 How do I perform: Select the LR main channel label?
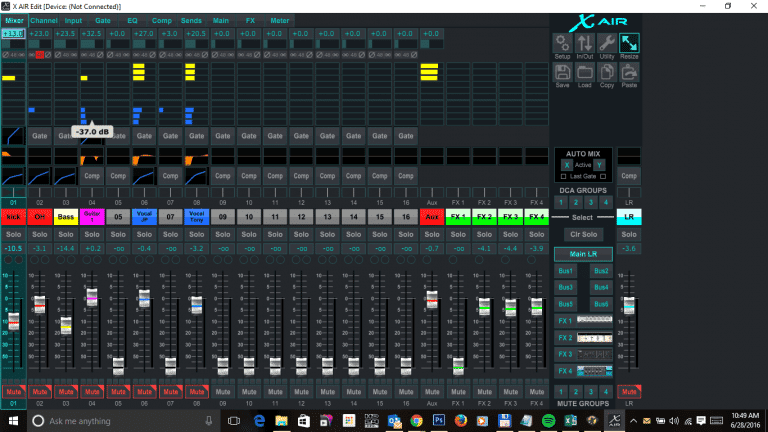click(629, 216)
